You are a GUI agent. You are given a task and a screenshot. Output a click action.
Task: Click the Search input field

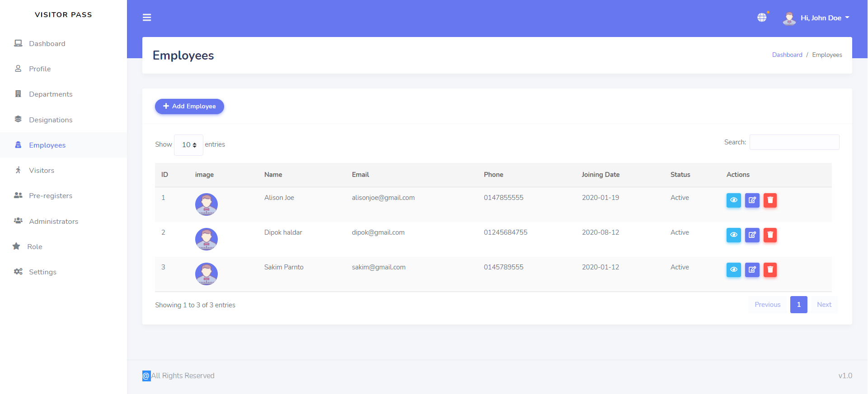click(794, 142)
